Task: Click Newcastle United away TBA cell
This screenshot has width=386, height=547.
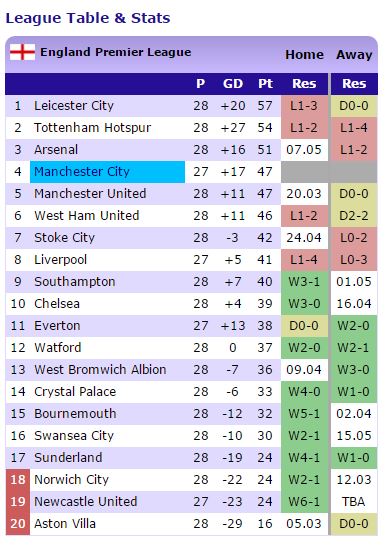Action: [354, 502]
